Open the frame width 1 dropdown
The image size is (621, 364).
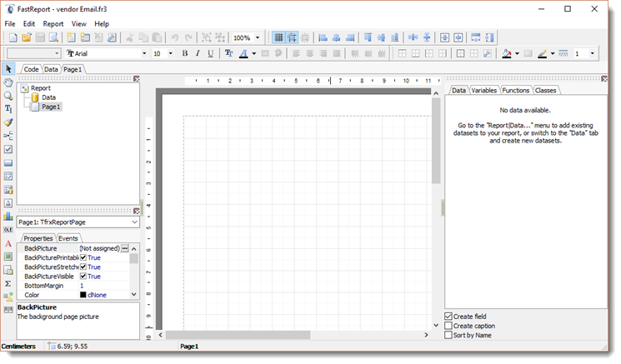[x=592, y=53]
